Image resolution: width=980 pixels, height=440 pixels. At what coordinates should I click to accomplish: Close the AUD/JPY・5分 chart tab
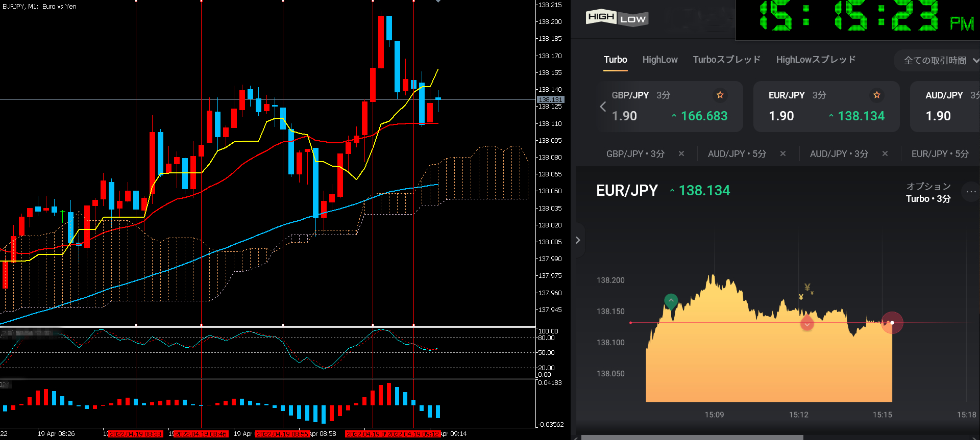pyautogui.click(x=782, y=154)
